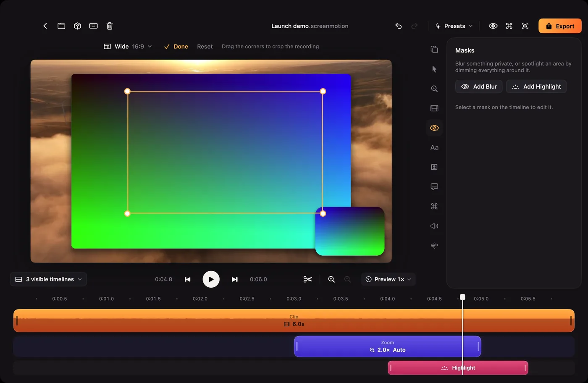
Task: Open the captions sidebar icon
Action: pyautogui.click(x=434, y=186)
